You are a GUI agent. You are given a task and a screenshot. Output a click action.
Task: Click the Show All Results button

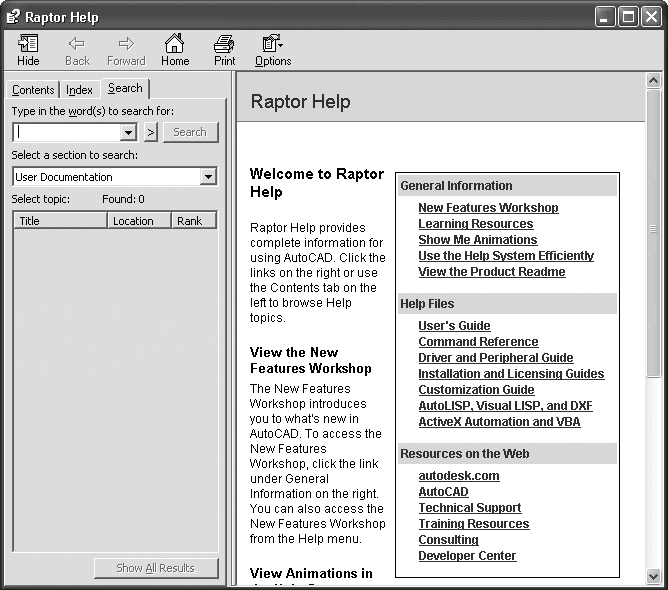[155, 568]
